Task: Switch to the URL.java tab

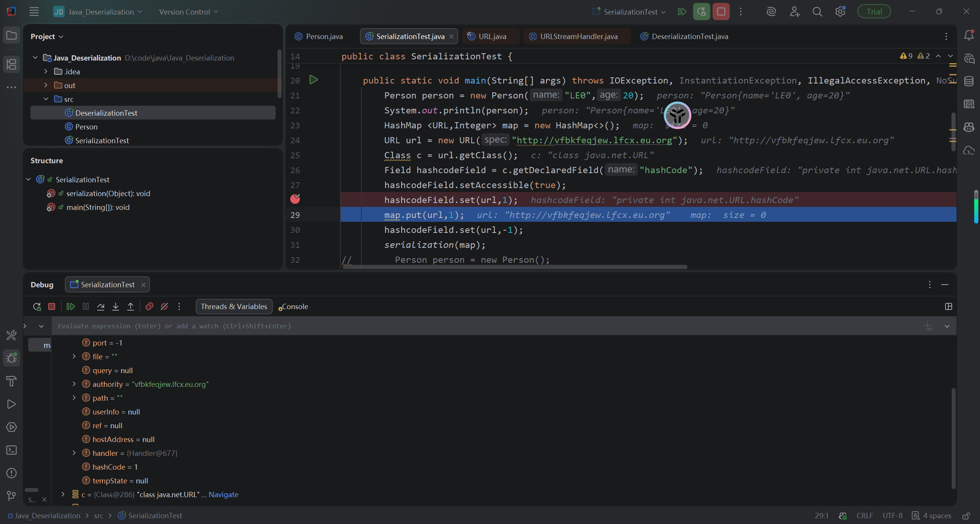Action: click(492, 36)
